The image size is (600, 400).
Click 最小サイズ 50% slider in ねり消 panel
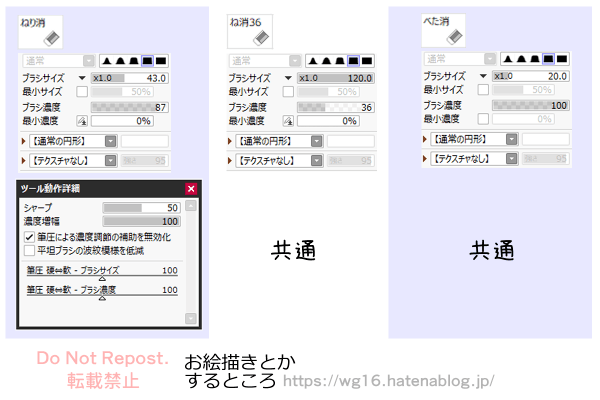[x=122, y=92]
